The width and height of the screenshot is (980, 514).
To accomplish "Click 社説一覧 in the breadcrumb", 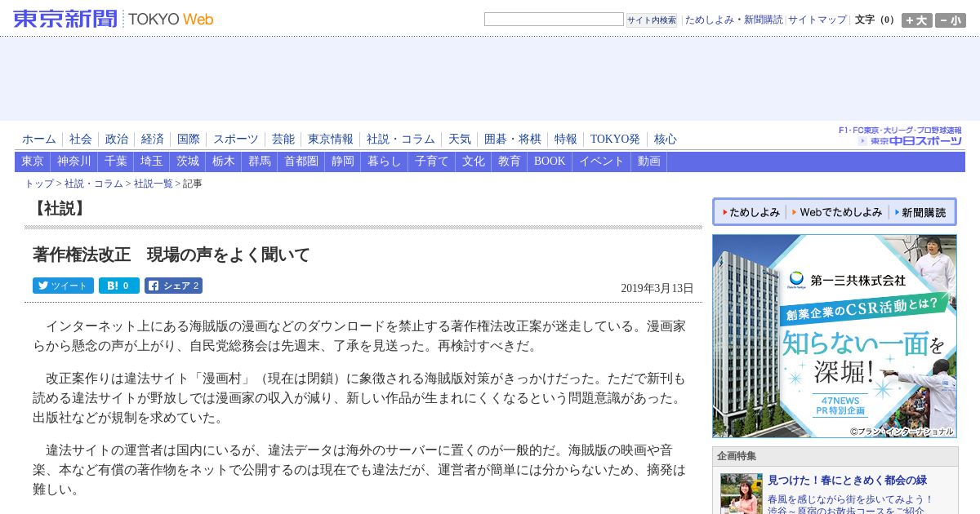I will [154, 184].
